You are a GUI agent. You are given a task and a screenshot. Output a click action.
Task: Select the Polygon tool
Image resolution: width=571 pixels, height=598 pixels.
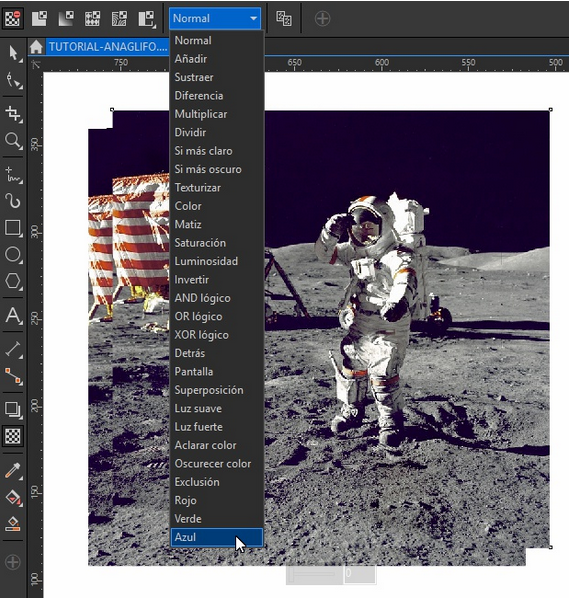tap(13, 281)
